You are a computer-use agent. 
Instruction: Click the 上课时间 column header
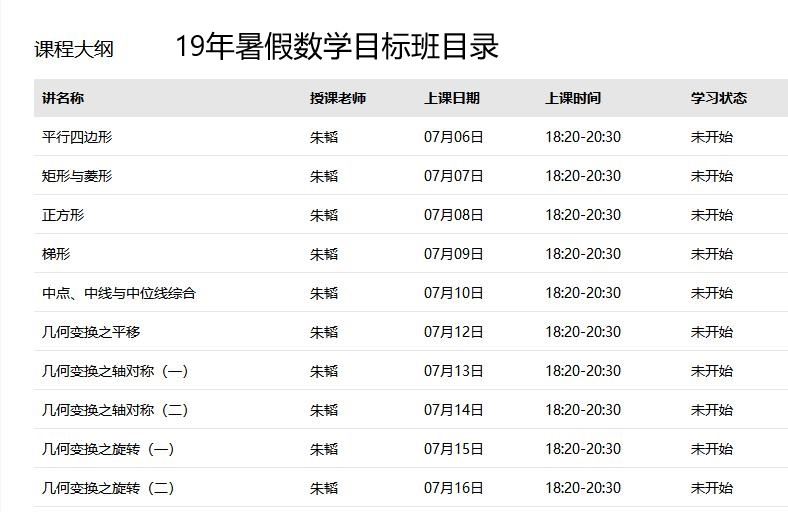pos(573,98)
